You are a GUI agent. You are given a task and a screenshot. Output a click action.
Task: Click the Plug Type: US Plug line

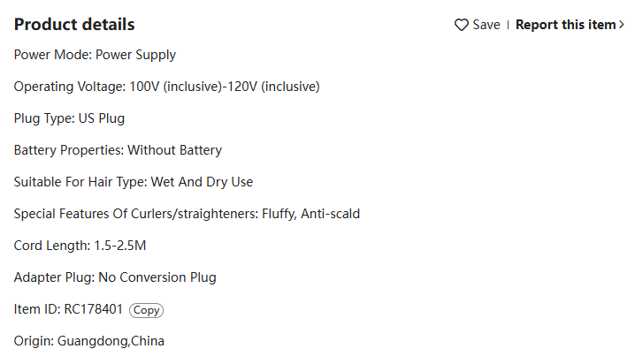pos(69,118)
